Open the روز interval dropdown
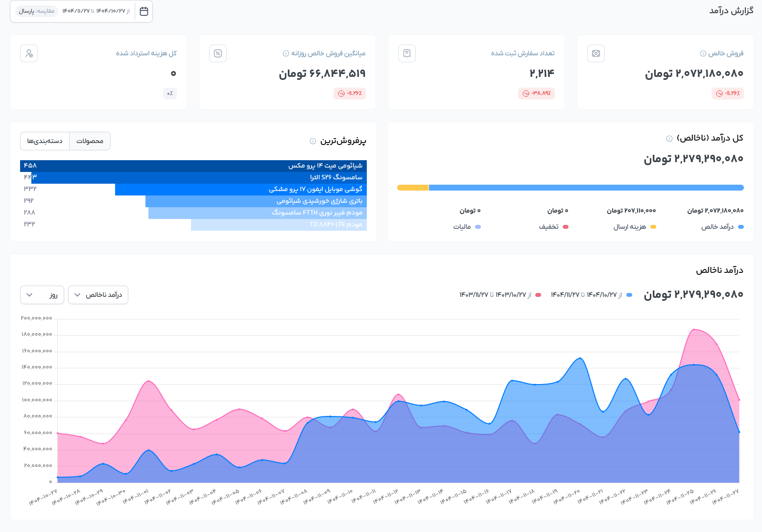This screenshot has height=532, width=762. (x=42, y=295)
